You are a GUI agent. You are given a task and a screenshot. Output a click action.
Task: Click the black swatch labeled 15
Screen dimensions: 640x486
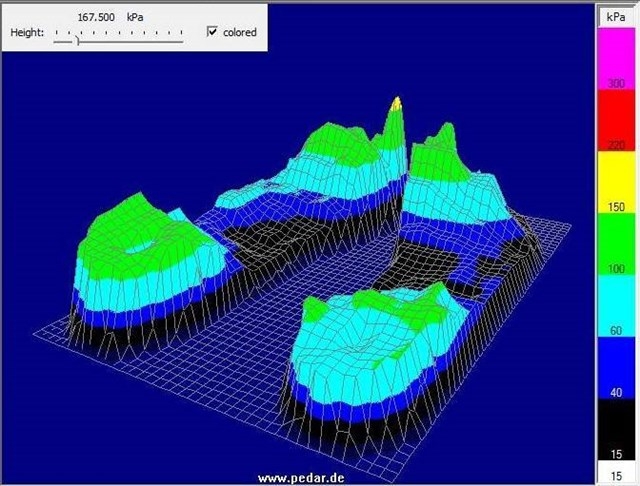point(616,430)
